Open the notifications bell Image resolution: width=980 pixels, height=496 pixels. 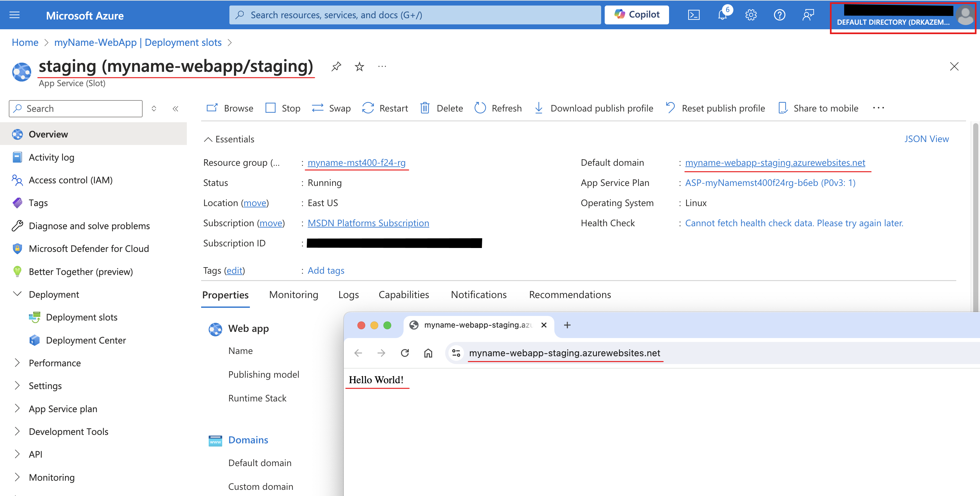[x=722, y=15]
